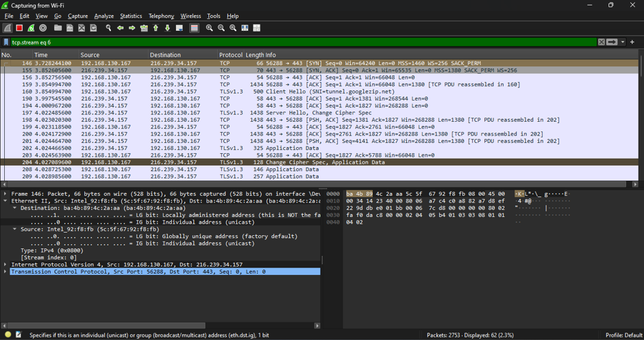Collapse the Destination ba:4b:89:4c:2a:aa subtree
644x340 pixels.
click(15, 208)
